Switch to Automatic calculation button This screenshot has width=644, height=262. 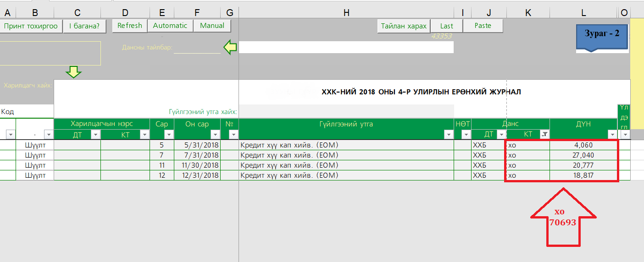[170, 26]
